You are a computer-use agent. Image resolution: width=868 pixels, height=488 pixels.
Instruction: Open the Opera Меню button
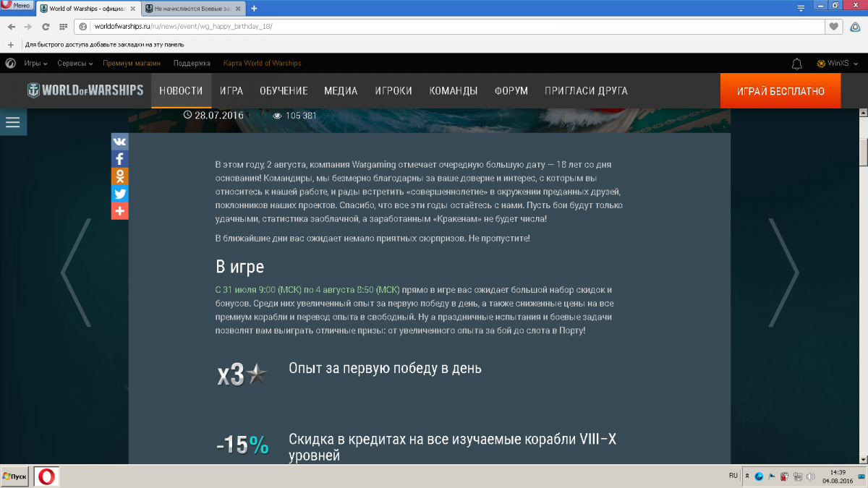[17, 6]
